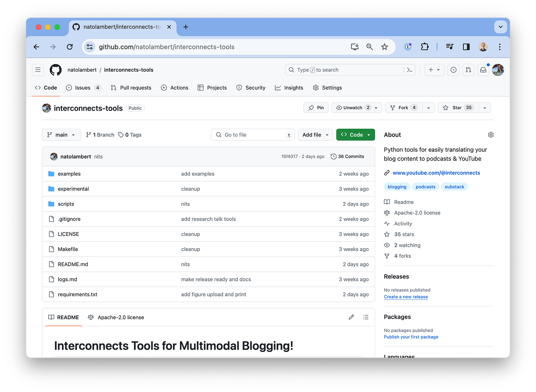Select the Apache-2.0 license readme tab
The image size is (536, 392).
click(x=116, y=317)
